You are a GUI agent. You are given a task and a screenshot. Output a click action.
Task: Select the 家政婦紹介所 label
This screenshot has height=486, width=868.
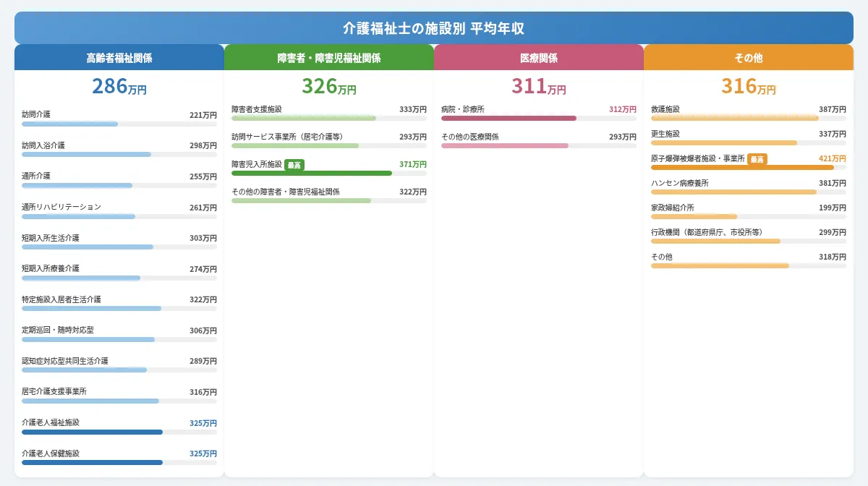[673, 208]
